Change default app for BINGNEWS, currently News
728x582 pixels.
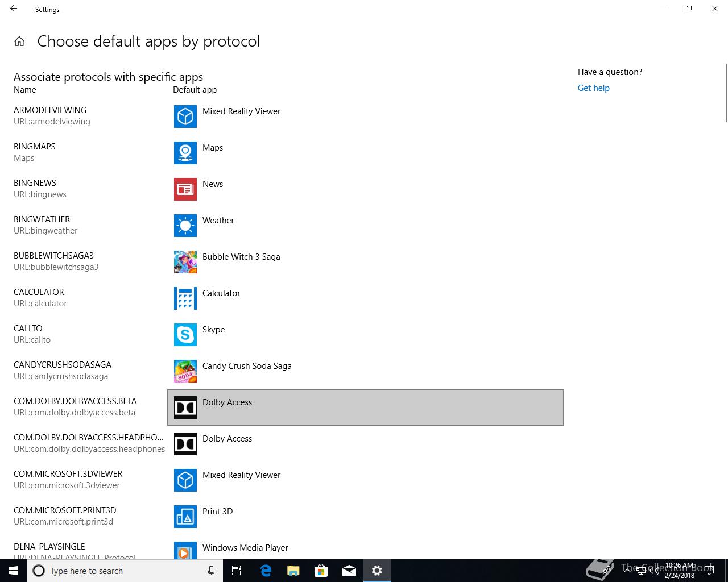tap(366, 189)
